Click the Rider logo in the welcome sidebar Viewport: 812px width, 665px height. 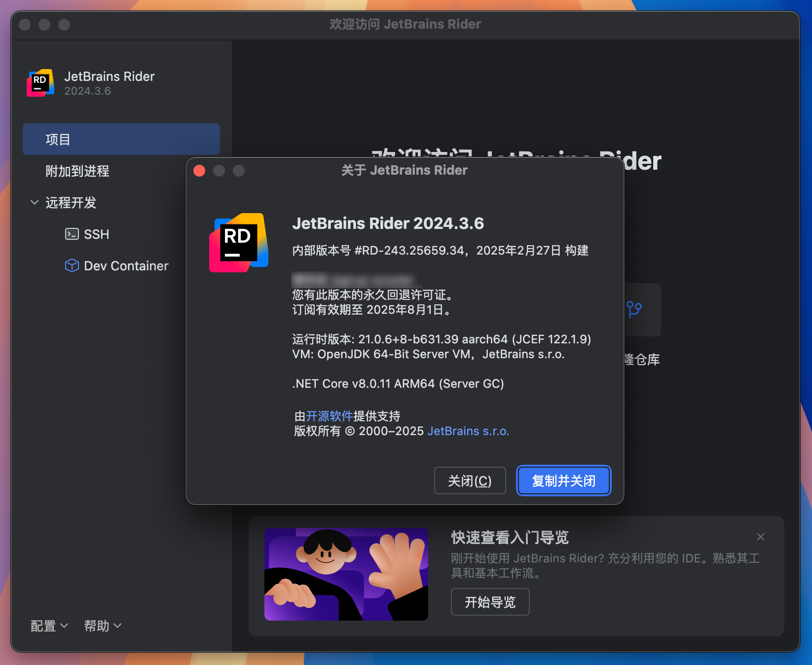point(40,83)
